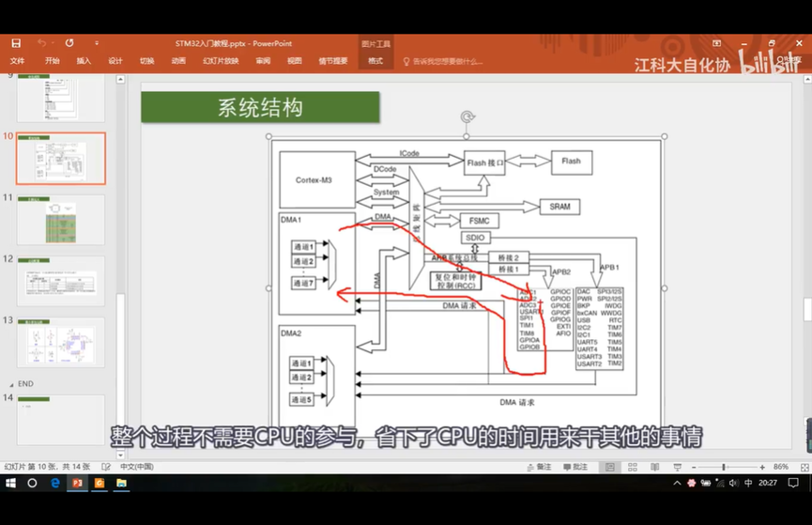The width and height of the screenshot is (812, 525).
Task: Switch to Normal view in status bar
Action: click(x=610, y=467)
